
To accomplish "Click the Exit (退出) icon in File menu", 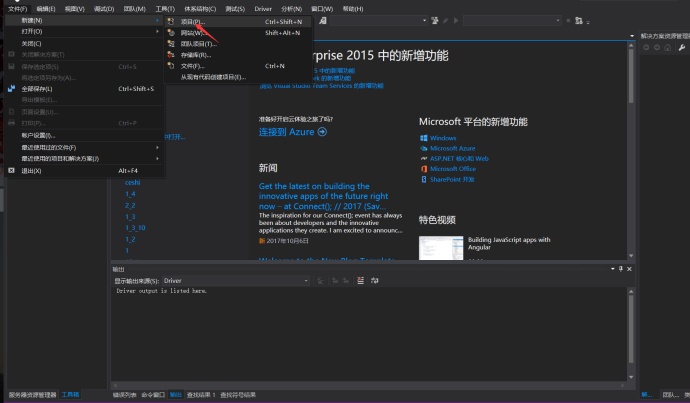I will tap(11, 170).
